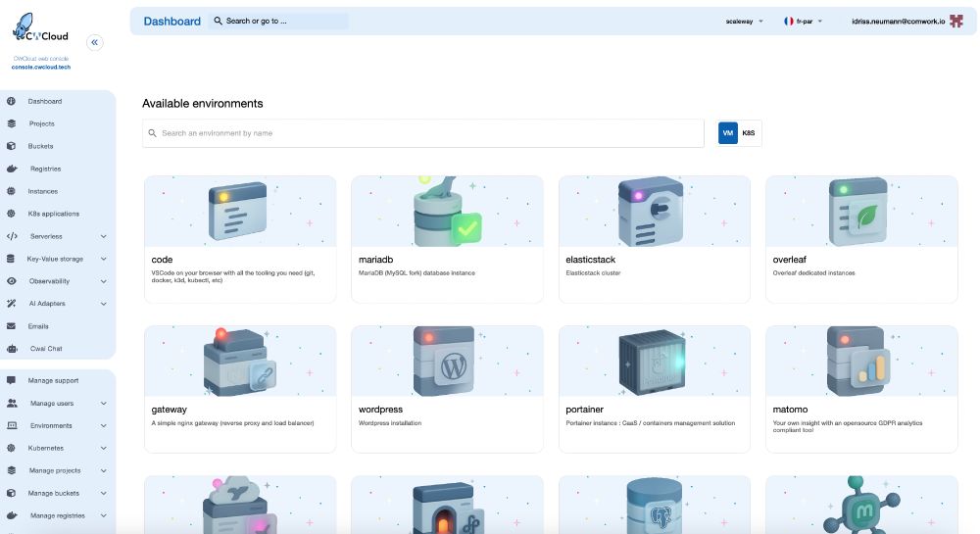980x534 pixels.
Task: Click the Kubernetes wheel icon
Action: click(11, 448)
